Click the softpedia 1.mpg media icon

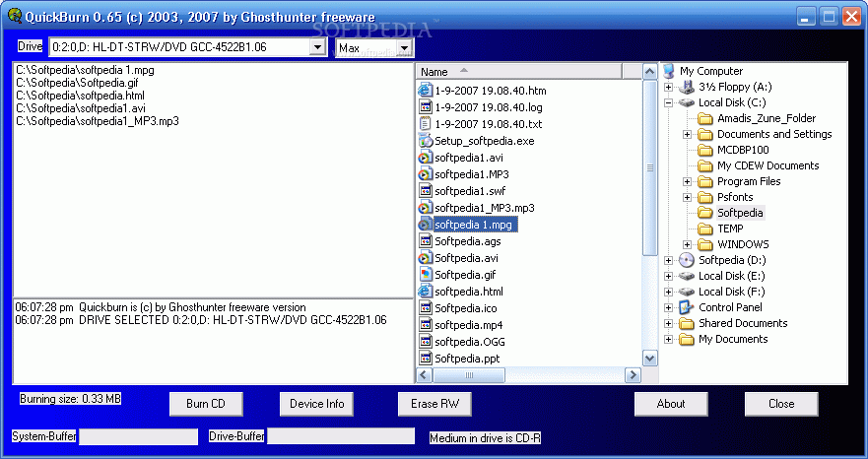click(426, 225)
